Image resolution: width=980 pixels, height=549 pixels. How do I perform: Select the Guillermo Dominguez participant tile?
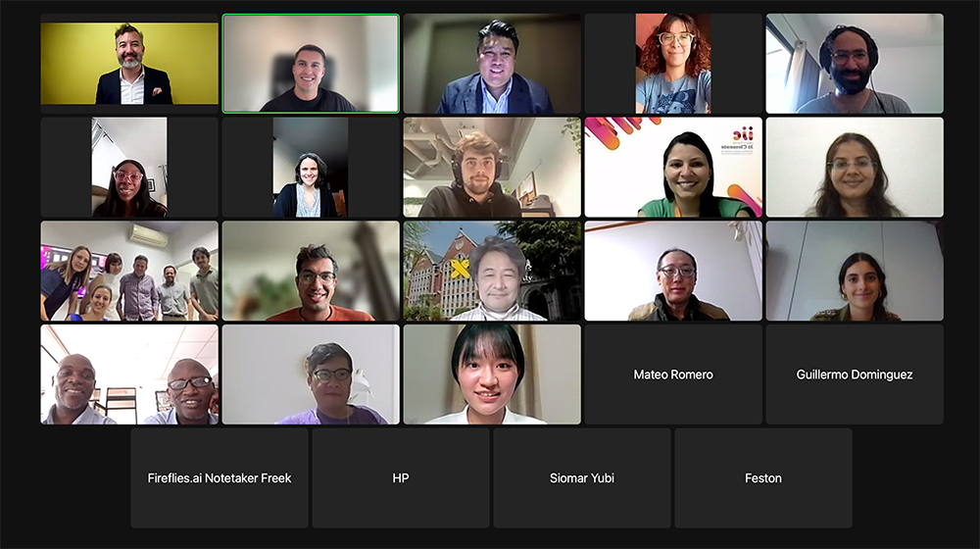[855, 374]
